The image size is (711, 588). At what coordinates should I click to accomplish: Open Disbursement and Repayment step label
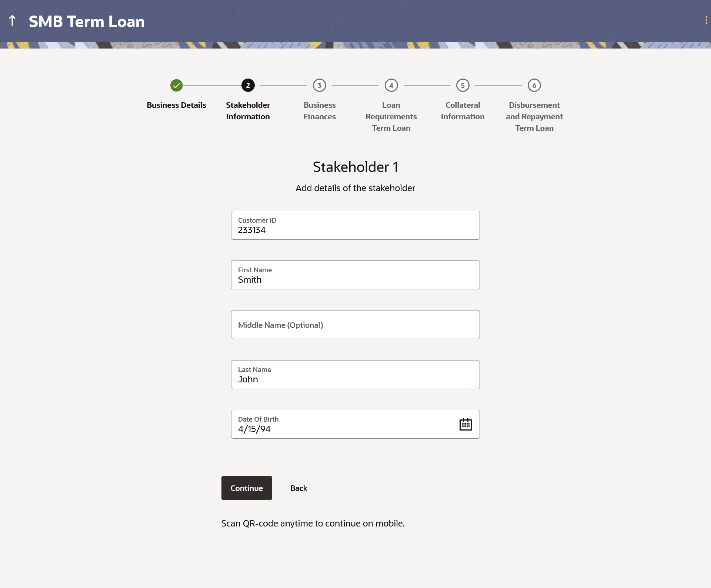(x=534, y=116)
